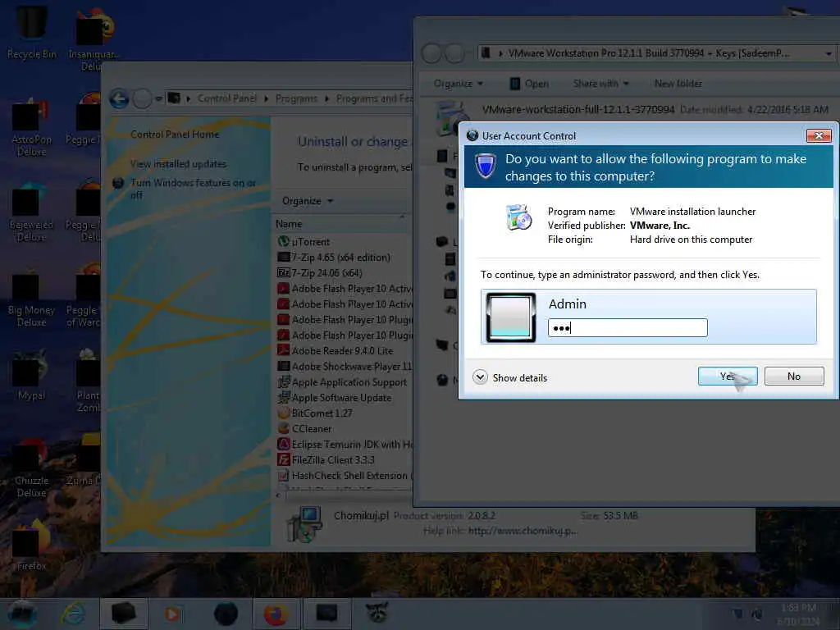Open Windows Media Player taskbar icon
The width and height of the screenshot is (840, 630).
pos(172,614)
